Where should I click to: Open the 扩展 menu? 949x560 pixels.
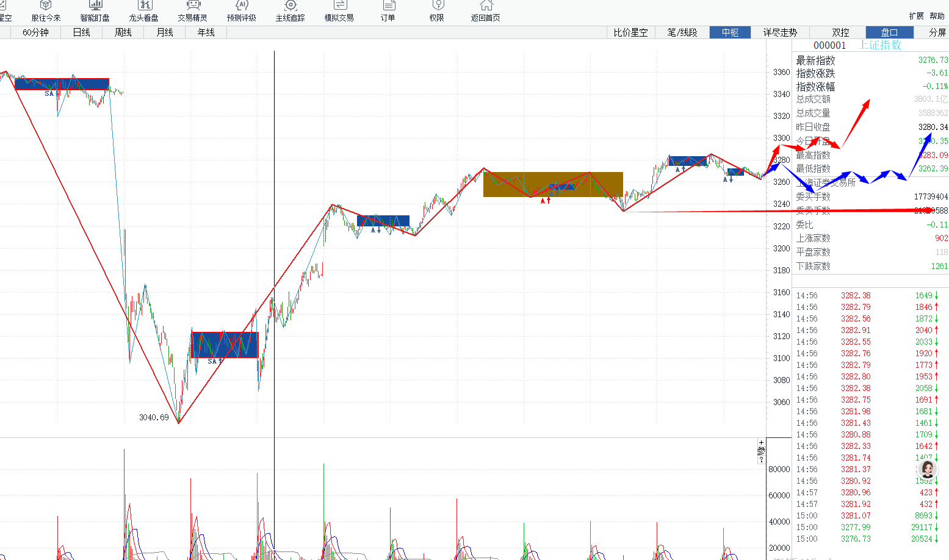916,16
